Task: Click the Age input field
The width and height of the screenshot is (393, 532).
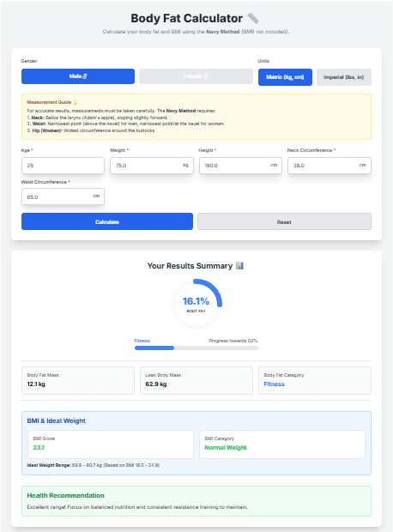Action: (x=63, y=166)
